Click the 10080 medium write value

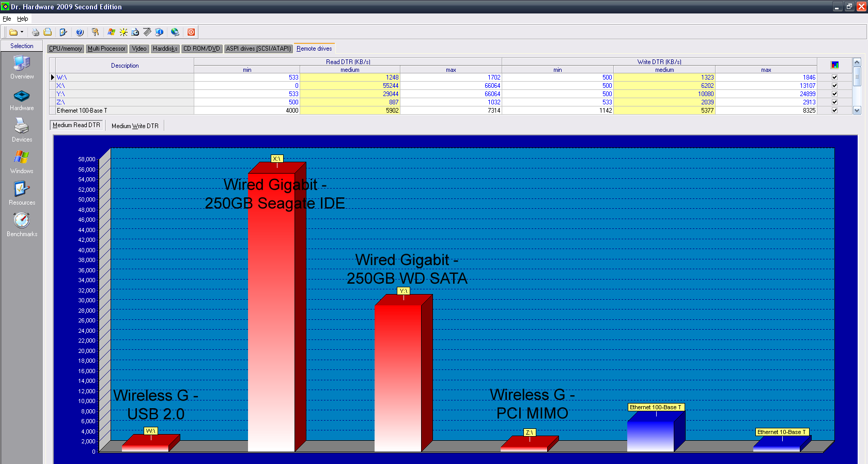(x=706, y=94)
